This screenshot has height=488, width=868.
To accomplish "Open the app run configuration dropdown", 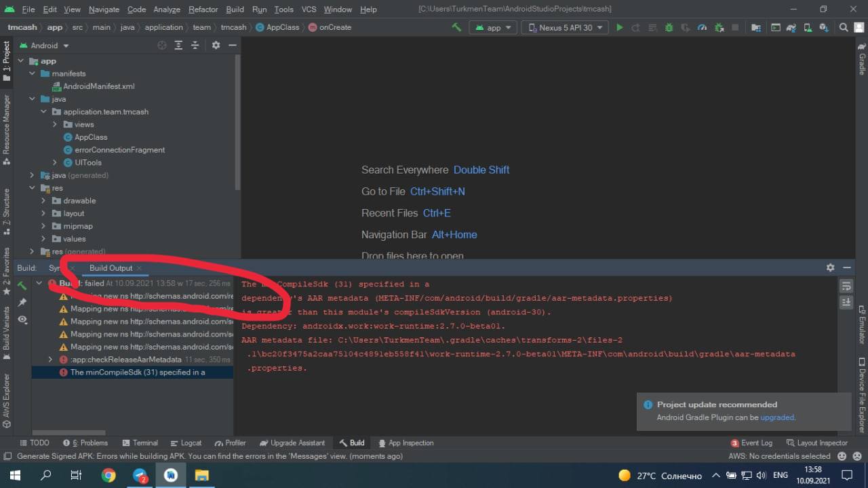I will [x=494, y=27].
